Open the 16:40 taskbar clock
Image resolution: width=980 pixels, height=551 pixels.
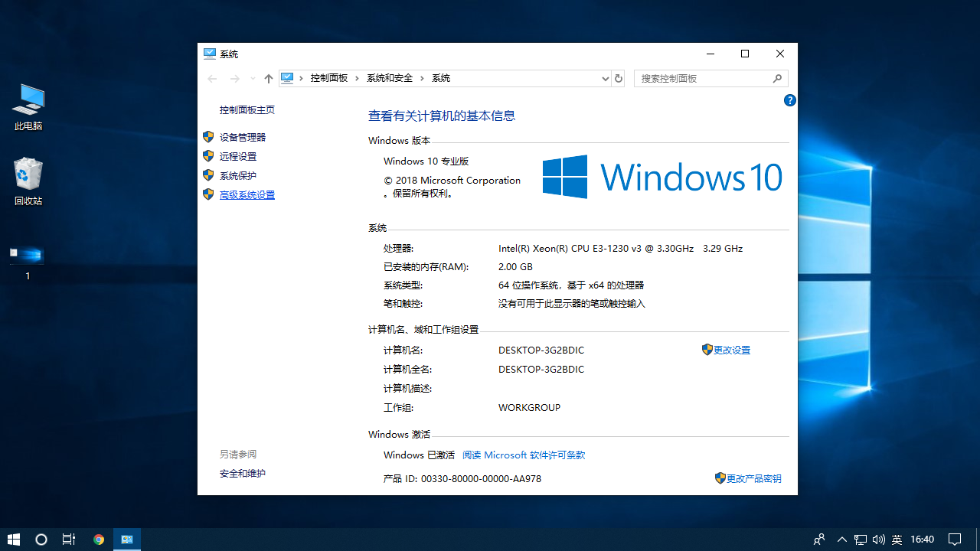(x=923, y=540)
